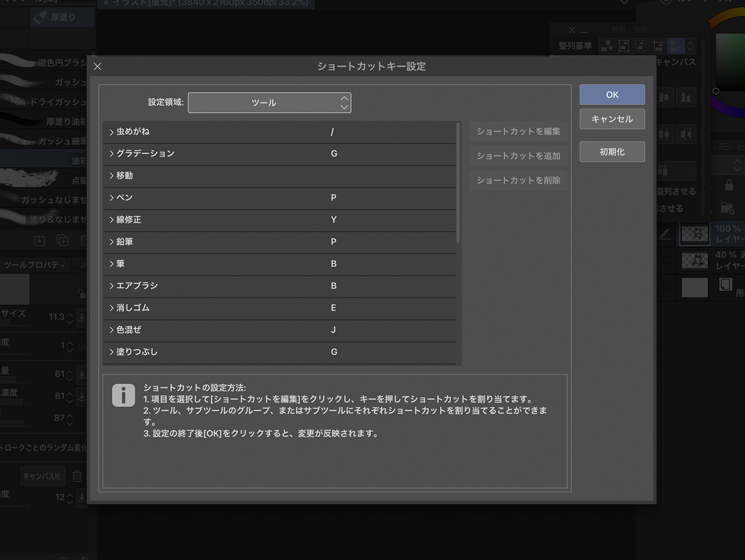Toggle the highlighted alignment basis button
Screen dimensions: 745x560
[x=677, y=45]
